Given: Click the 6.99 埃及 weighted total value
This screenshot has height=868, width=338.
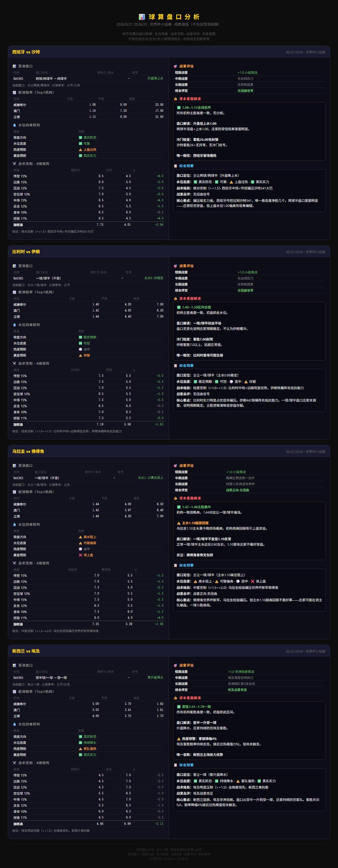Looking at the screenshot, I should 127,824.
